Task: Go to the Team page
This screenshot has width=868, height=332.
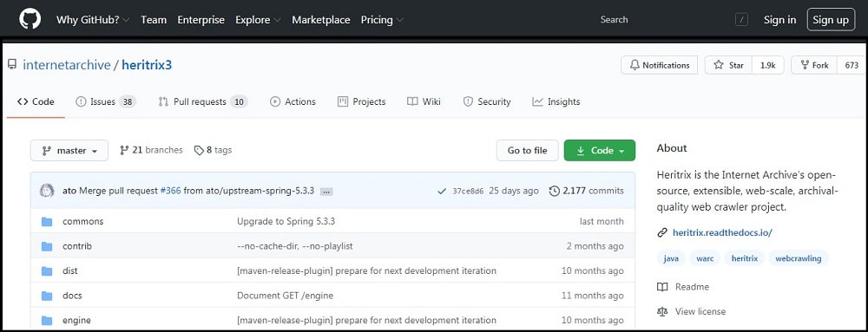Action: click(154, 20)
